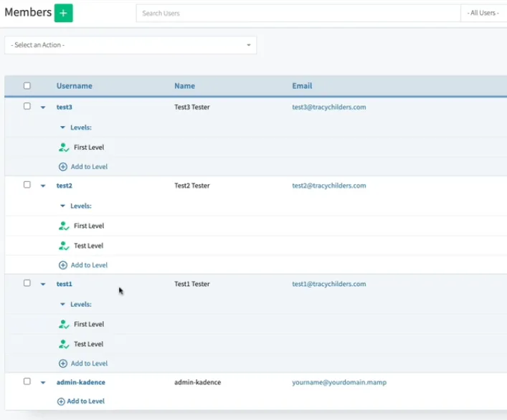Collapse the test2 row arrow
This screenshot has width=507, height=420.
(x=43, y=186)
